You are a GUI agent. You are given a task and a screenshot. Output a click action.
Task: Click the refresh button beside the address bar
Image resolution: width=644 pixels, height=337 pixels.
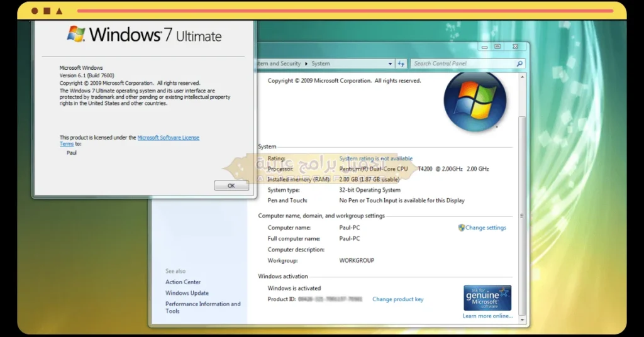point(401,64)
